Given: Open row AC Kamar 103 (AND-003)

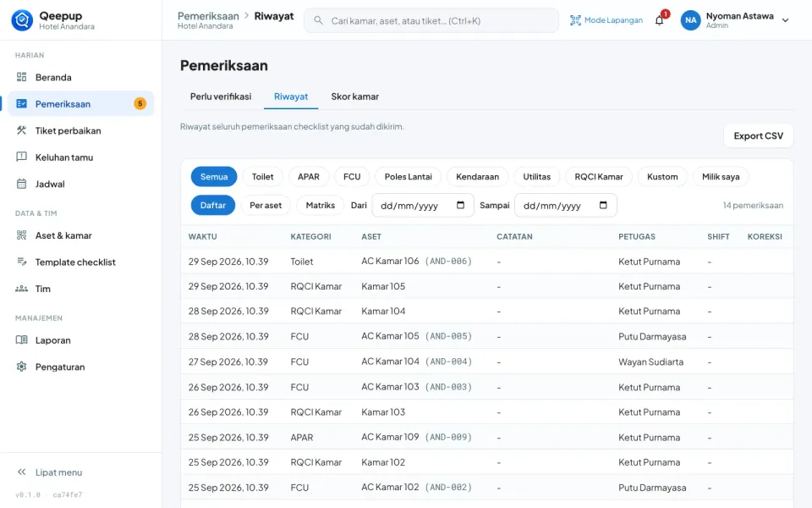Looking at the screenshot, I should [487, 387].
